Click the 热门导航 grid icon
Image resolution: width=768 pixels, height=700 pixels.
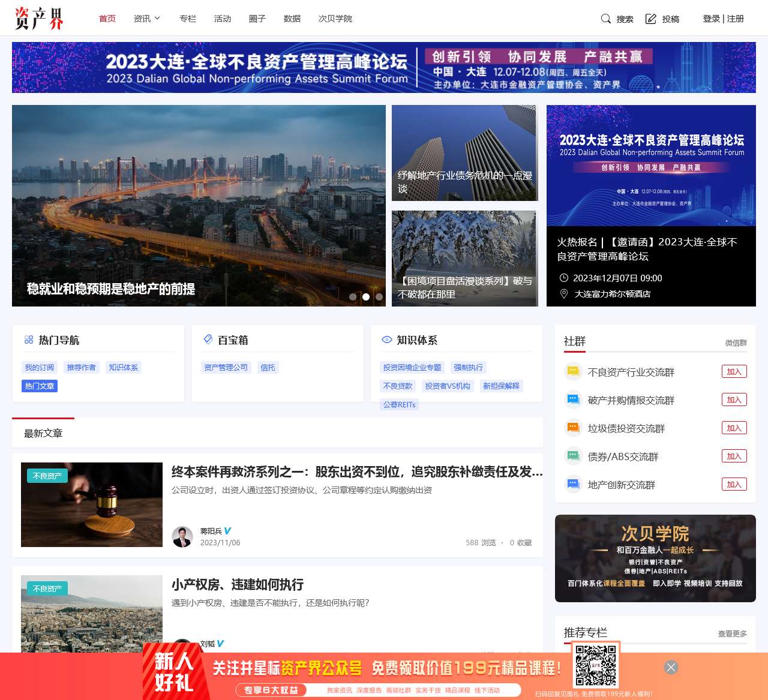pos(29,340)
